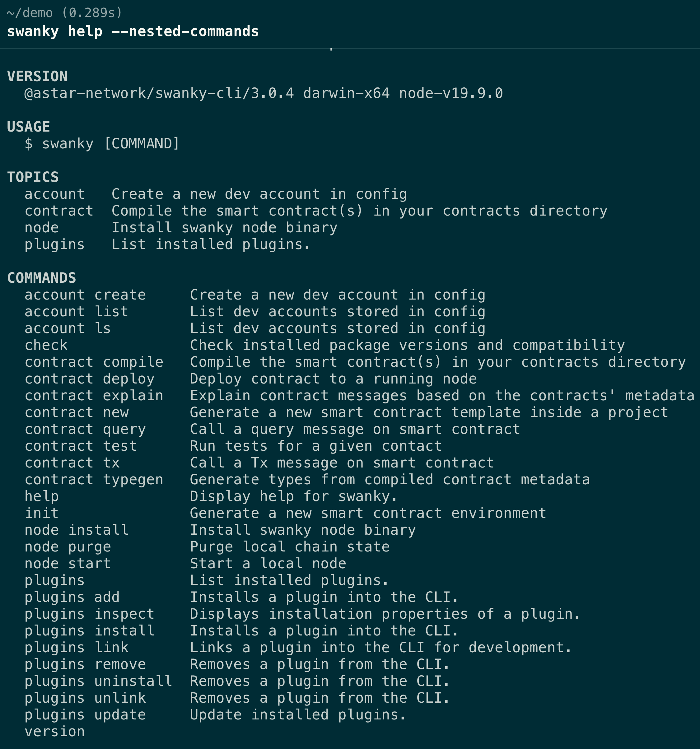Click the USAGE section heading

(29, 127)
